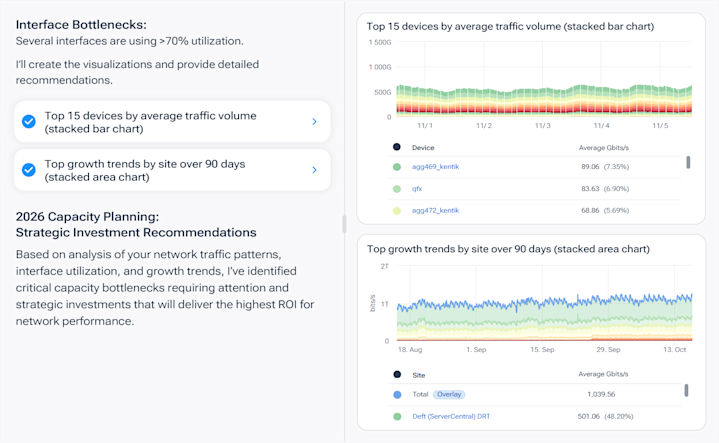This screenshot has height=443, width=719.
Task: Click the panel divider handle between chat and charts
Action: (344, 224)
